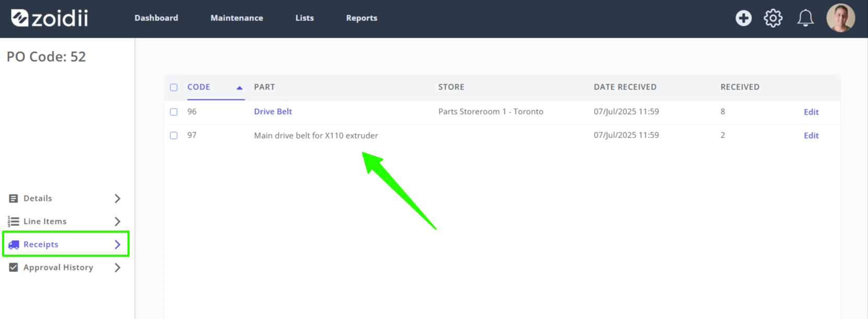Expand the Details chevron
The image size is (868, 319).
point(118,198)
